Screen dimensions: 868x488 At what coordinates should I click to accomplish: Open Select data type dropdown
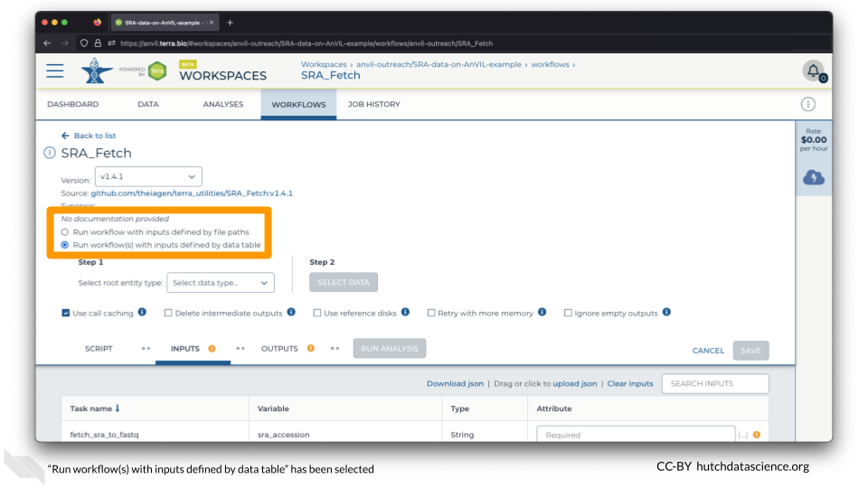221,283
